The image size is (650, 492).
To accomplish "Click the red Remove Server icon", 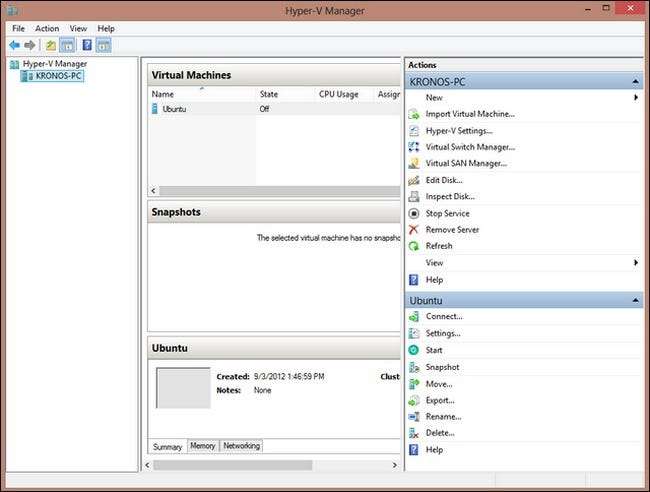I will [x=414, y=230].
